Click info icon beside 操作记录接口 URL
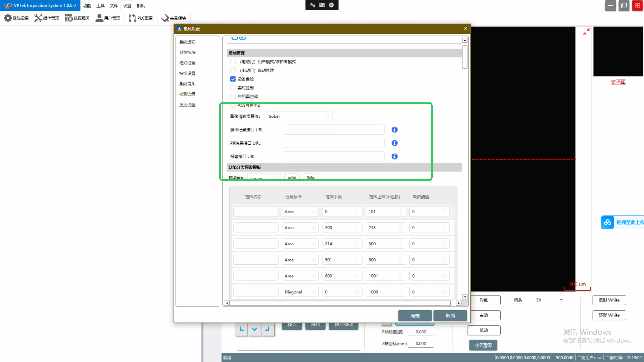The height and width of the screenshot is (362, 644). pyautogui.click(x=394, y=130)
